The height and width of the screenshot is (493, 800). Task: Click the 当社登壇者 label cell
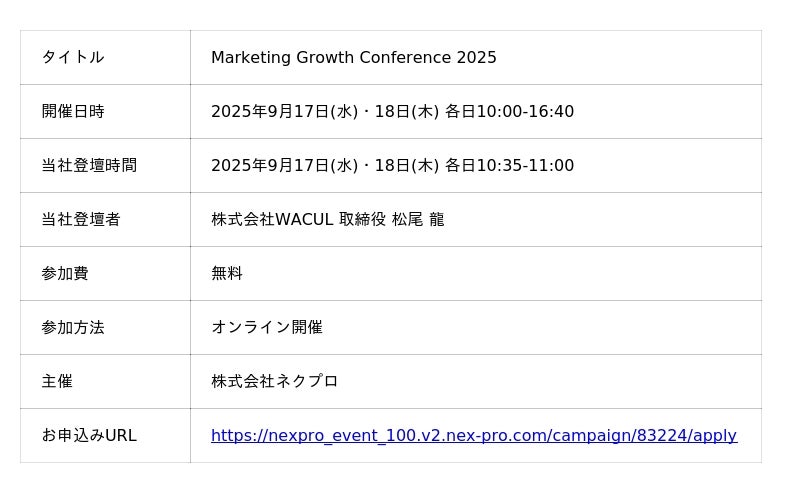pos(81,220)
